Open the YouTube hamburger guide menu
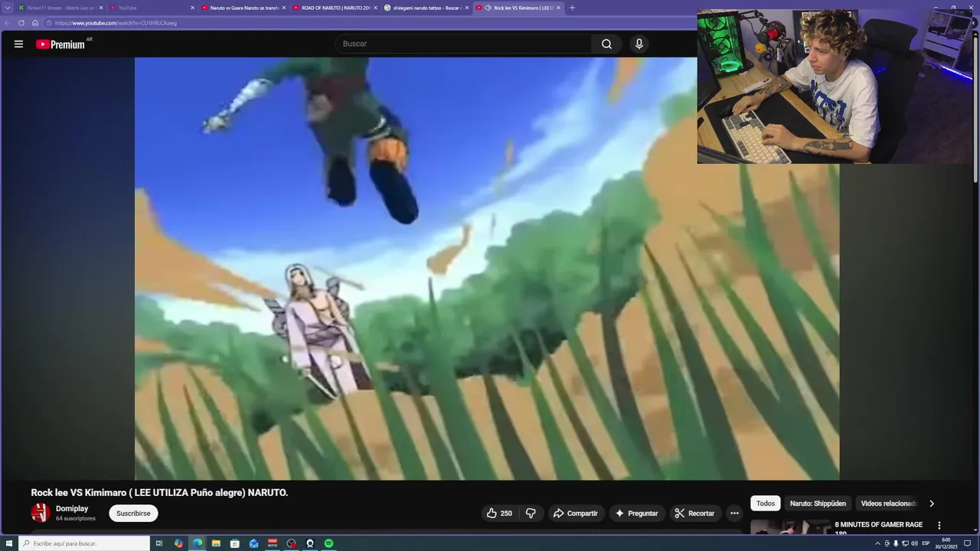This screenshot has height=551, width=980. (18, 44)
